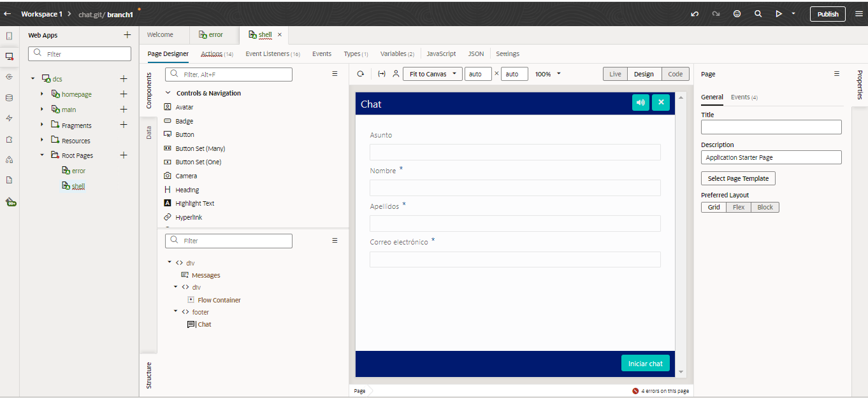The width and height of the screenshot is (868, 398).
Task: Close the shell editor tab
Action: tap(280, 34)
